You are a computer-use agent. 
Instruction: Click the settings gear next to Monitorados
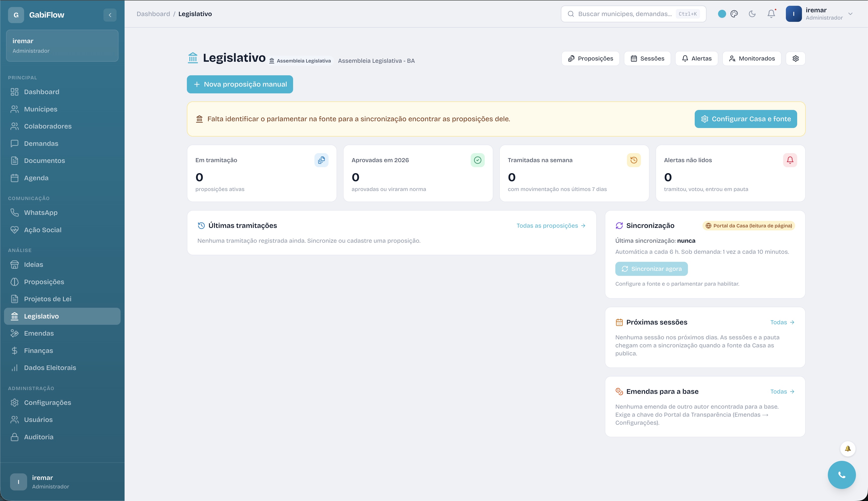(x=796, y=58)
